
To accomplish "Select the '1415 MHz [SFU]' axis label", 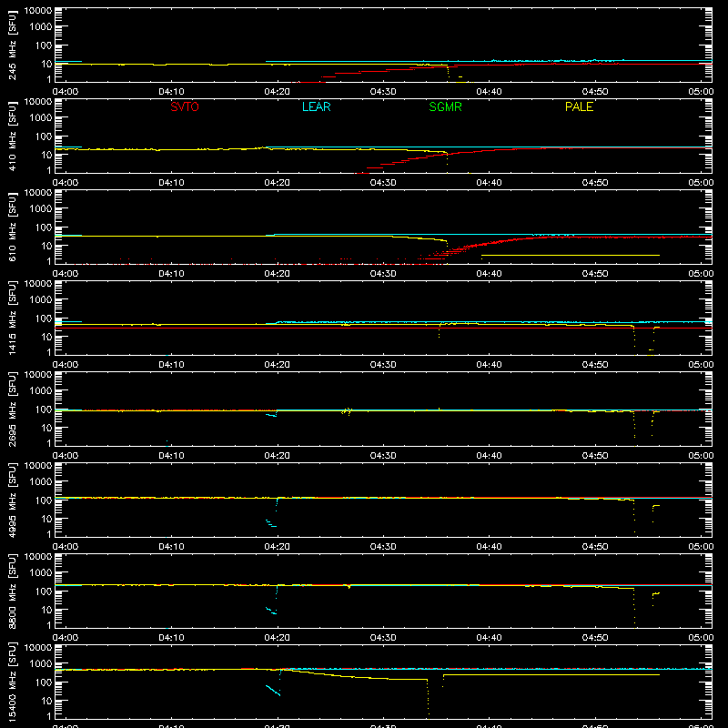I will pos(13,318).
